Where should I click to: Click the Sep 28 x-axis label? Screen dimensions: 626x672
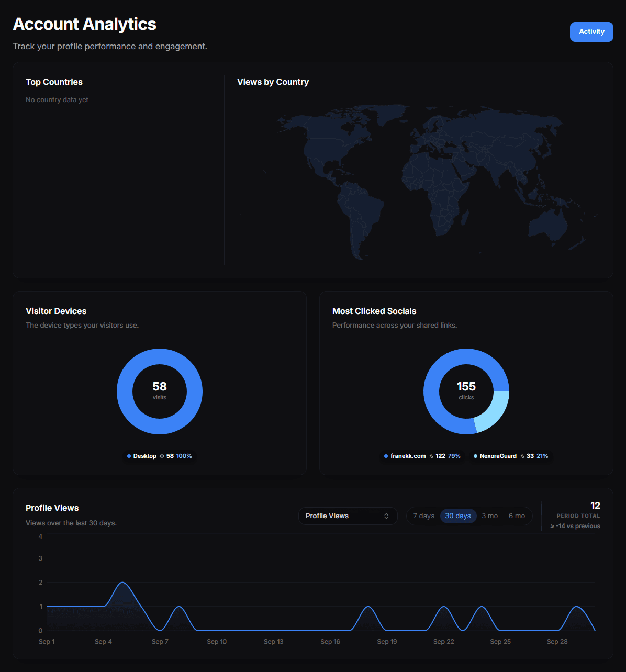tap(557, 642)
